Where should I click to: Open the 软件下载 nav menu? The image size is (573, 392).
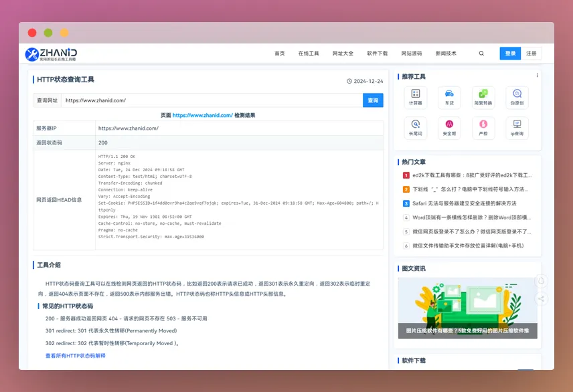[x=377, y=54]
